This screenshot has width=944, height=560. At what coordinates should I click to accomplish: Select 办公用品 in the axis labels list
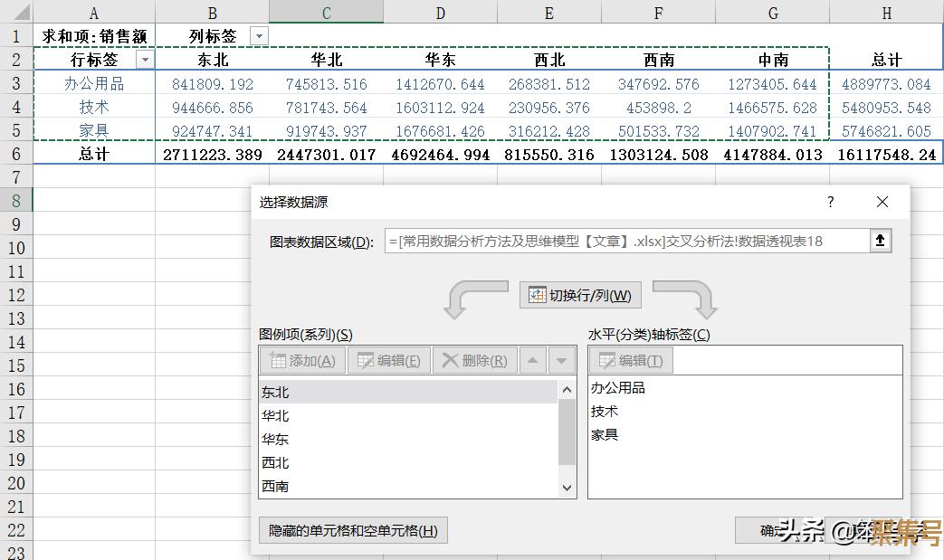(618, 388)
